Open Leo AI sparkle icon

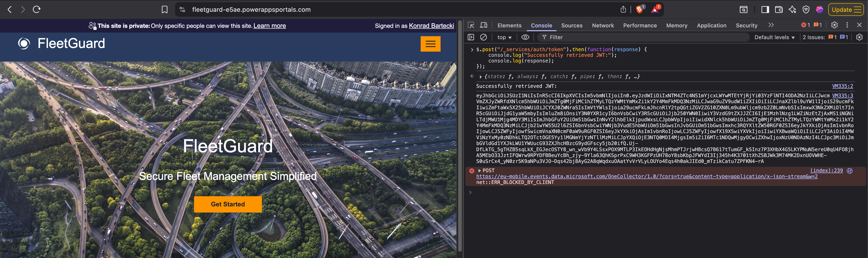(x=792, y=10)
